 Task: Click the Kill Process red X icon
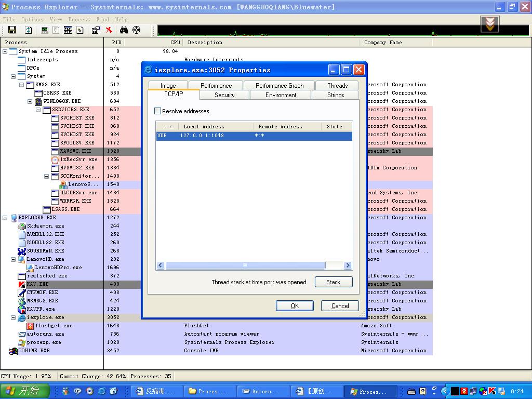(x=109, y=30)
